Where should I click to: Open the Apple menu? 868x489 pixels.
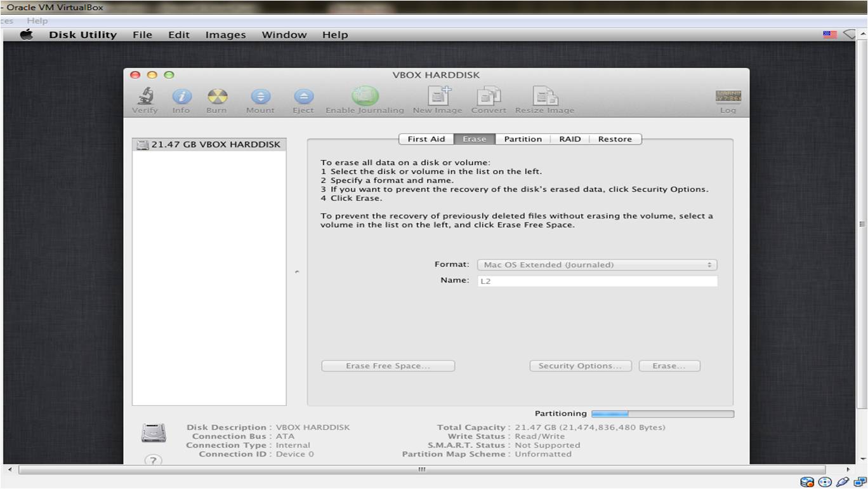tap(27, 35)
